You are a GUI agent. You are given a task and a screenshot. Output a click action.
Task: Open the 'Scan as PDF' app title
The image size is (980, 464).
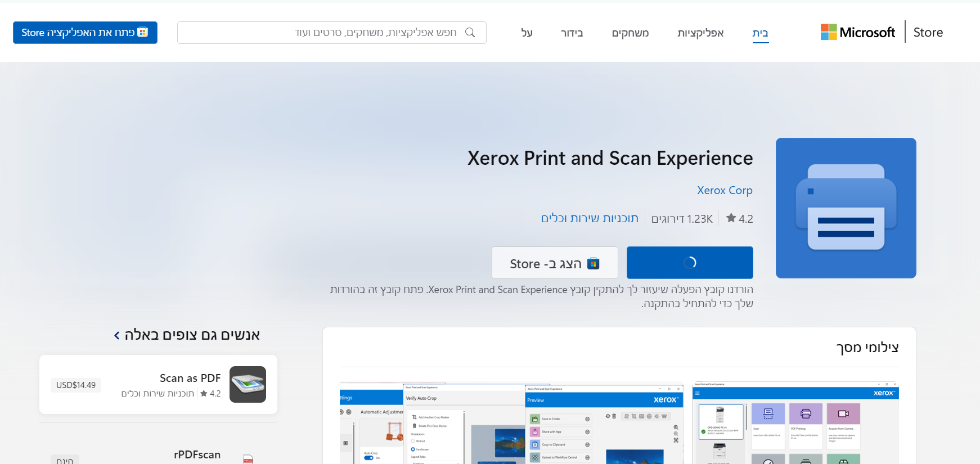click(190, 378)
